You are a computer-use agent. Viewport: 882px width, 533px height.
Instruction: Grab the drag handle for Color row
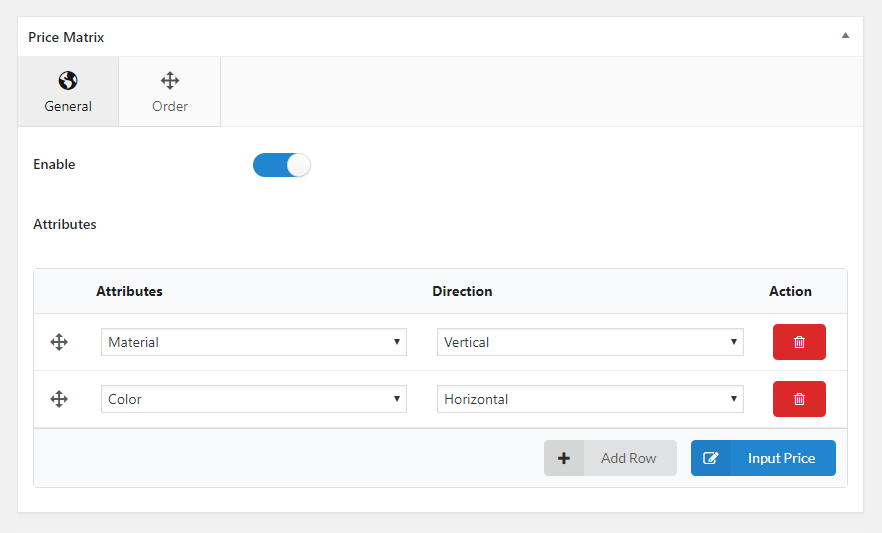[x=59, y=399]
